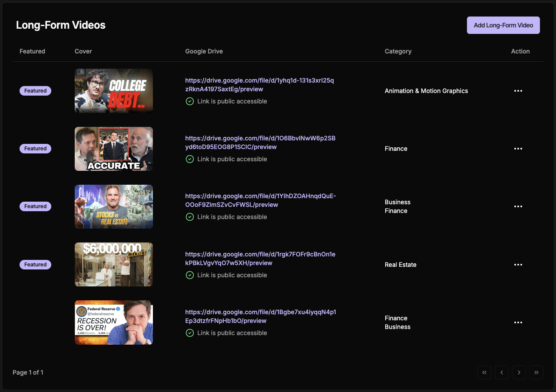Open the action menu for the College Debt video

[518, 91]
